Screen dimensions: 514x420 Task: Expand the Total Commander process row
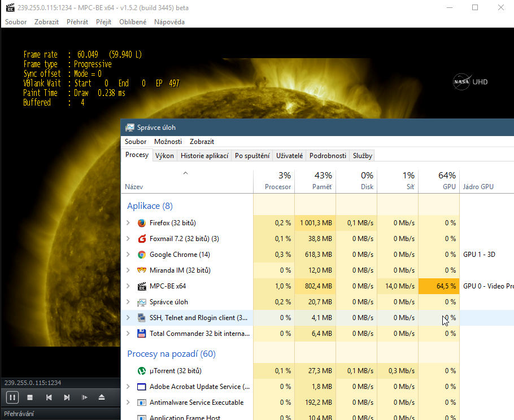coord(128,333)
